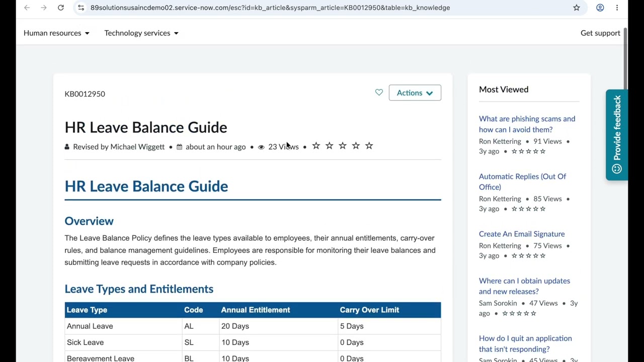Click the browser forward arrow

pyautogui.click(x=44, y=8)
